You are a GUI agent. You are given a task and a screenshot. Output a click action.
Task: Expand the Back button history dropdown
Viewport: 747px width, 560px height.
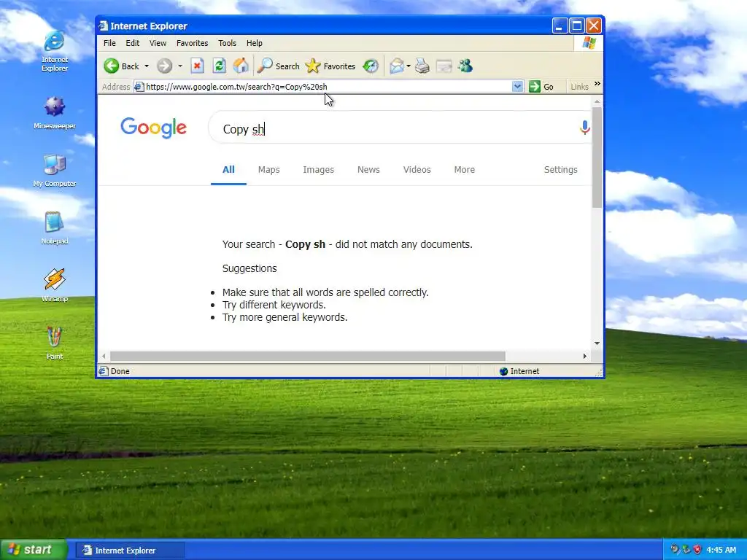click(x=146, y=66)
